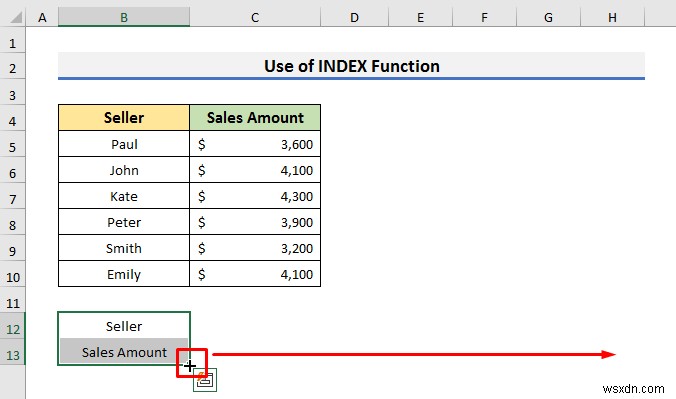Select column A header

42,18
